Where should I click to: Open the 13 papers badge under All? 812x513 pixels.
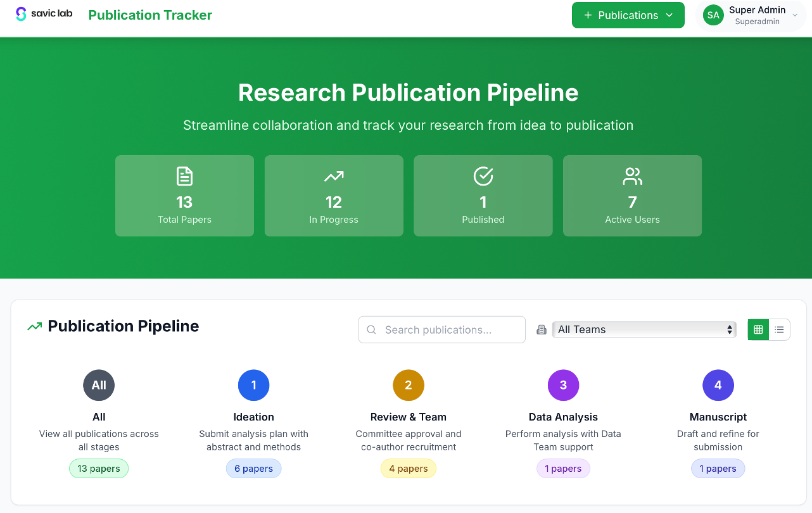pyautogui.click(x=99, y=468)
